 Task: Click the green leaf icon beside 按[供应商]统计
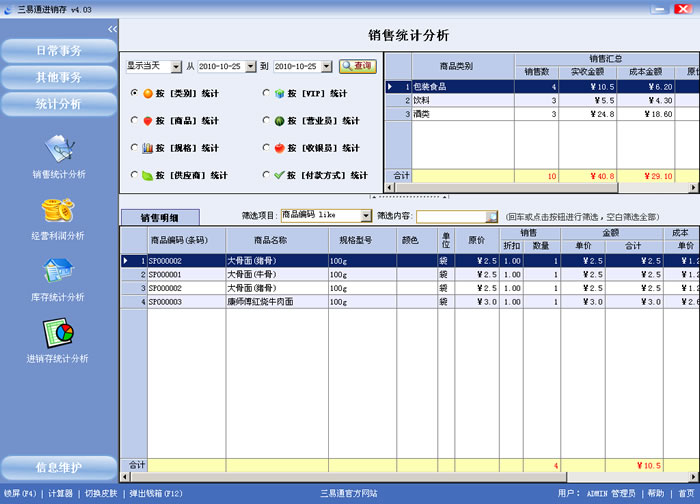[x=148, y=175]
